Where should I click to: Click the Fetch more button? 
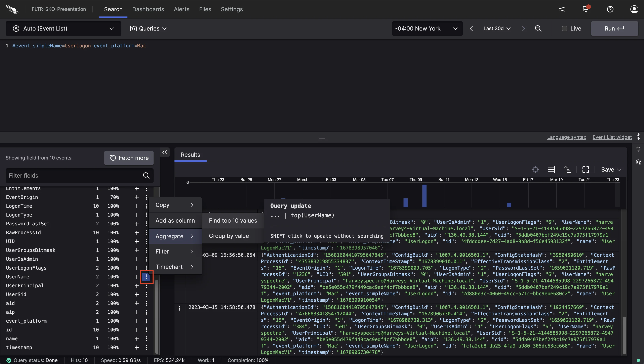129,158
